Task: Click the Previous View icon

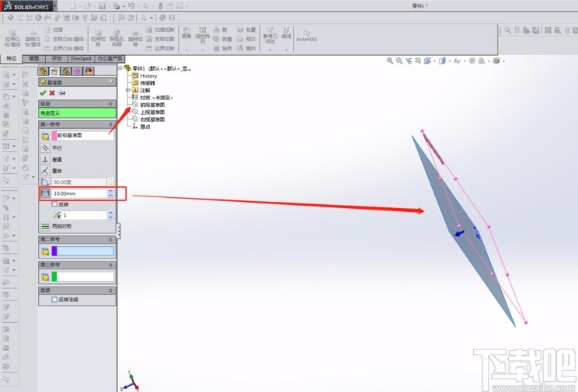Action: (409, 61)
